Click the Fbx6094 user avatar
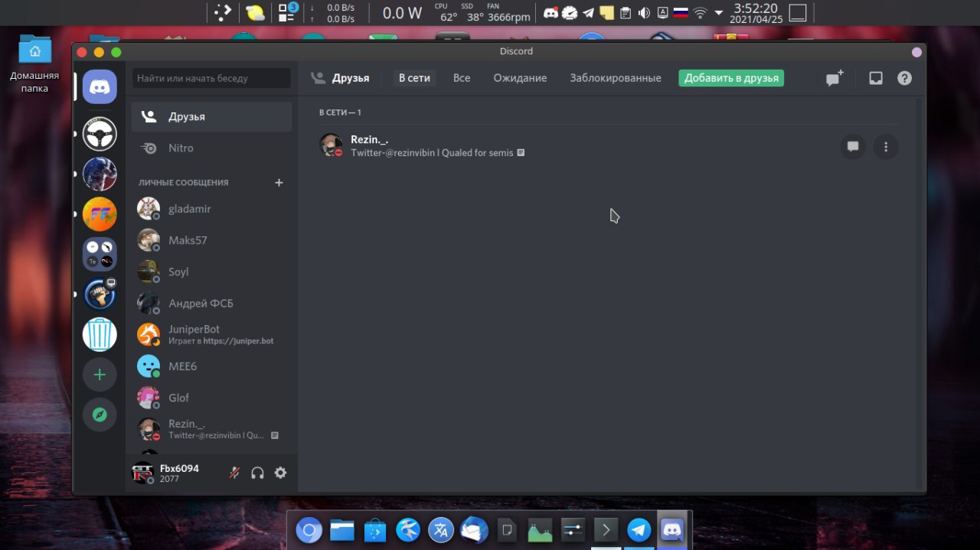Screen dimensions: 980x550 pos(143,474)
